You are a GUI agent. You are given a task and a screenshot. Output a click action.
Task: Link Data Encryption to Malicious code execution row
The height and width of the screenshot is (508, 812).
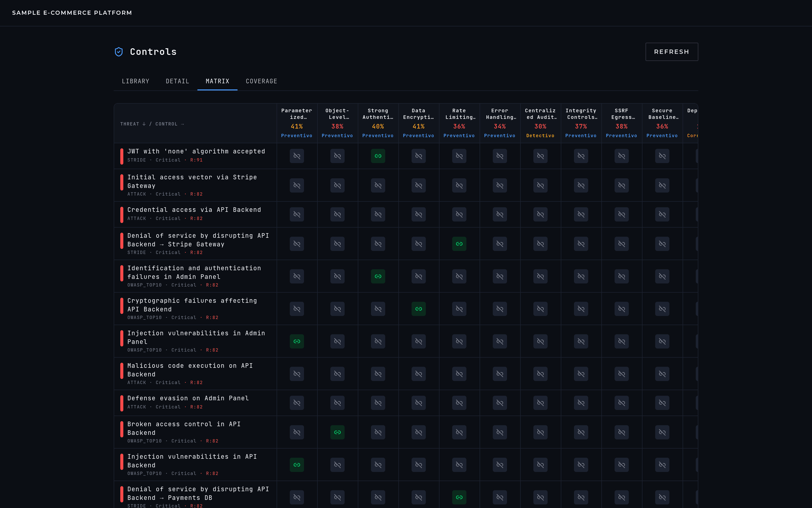pos(418,374)
